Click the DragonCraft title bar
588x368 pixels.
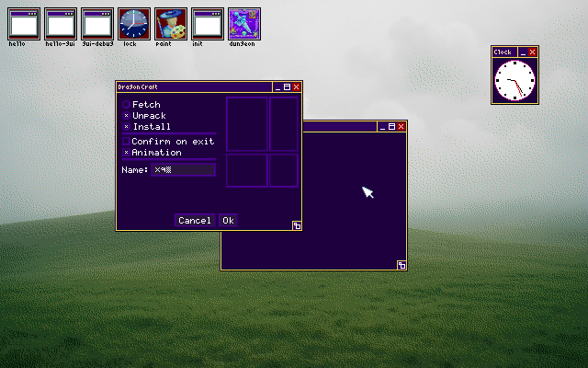pyautogui.click(x=194, y=87)
